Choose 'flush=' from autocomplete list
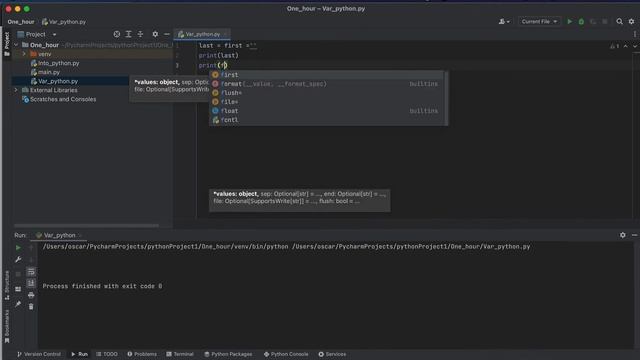The width and height of the screenshot is (640, 360). pos(328,93)
